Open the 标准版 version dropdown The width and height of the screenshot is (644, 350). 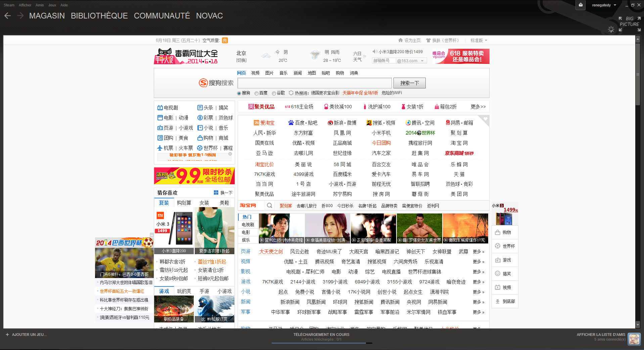(x=478, y=40)
